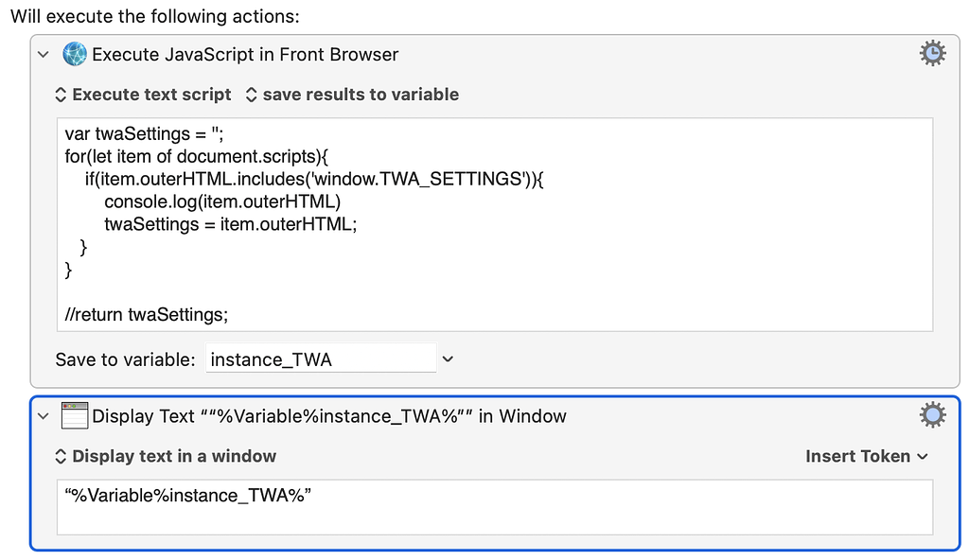The image size is (969, 560).
Task: Open the 'Execute text script' popup selector
Action: [x=144, y=95]
